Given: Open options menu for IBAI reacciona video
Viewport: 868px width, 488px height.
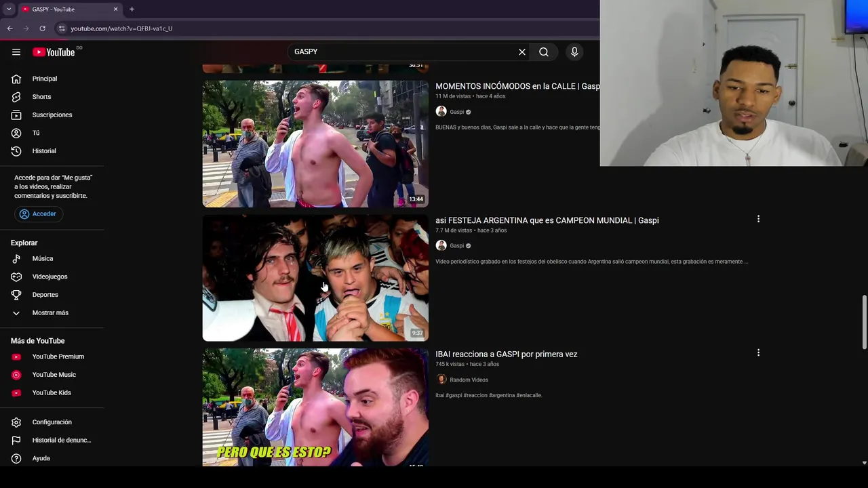Looking at the screenshot, I should point(758,352).
